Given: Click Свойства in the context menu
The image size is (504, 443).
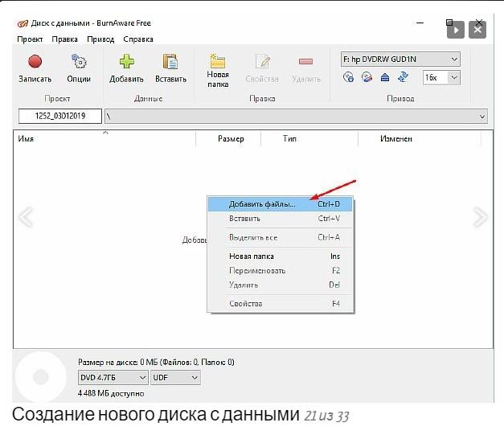Looking at the screenshot, I should coord(281,303).
